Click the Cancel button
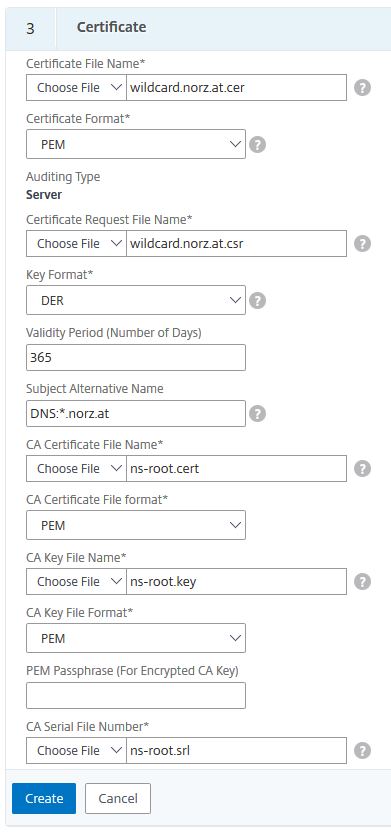391x833 pixels. 118,798
